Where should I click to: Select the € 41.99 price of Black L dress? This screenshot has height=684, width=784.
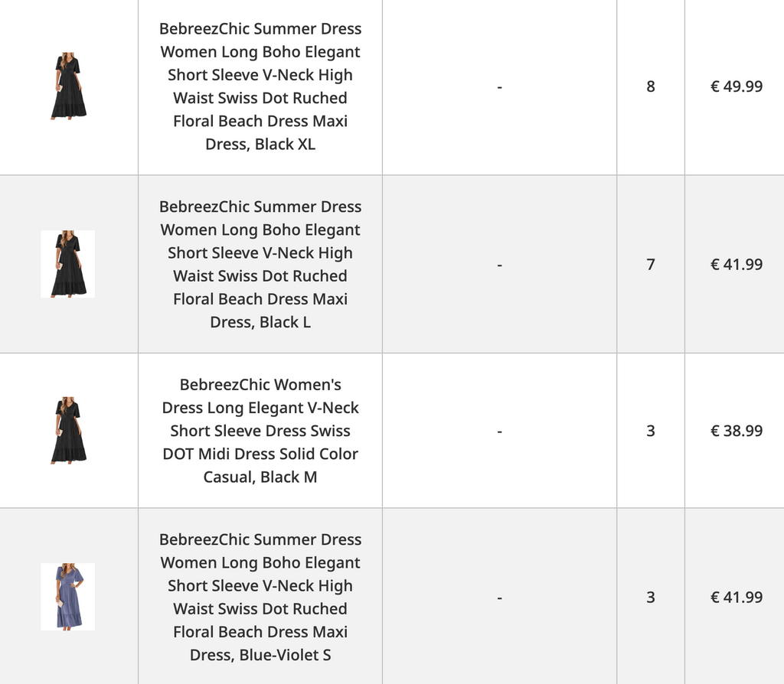click(x=737, y=264)
